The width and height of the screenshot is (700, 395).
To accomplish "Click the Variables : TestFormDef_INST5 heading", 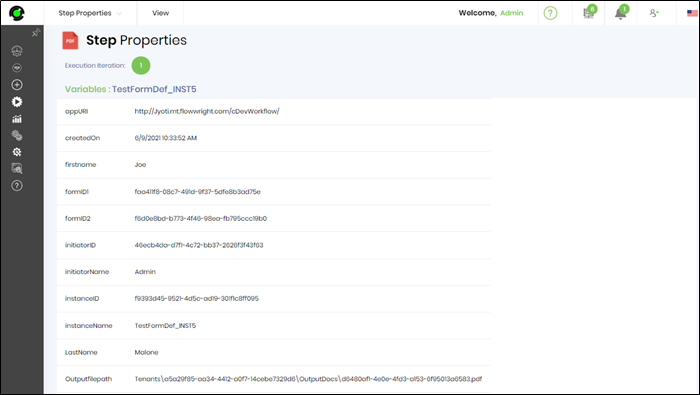I will pos(130,89).
